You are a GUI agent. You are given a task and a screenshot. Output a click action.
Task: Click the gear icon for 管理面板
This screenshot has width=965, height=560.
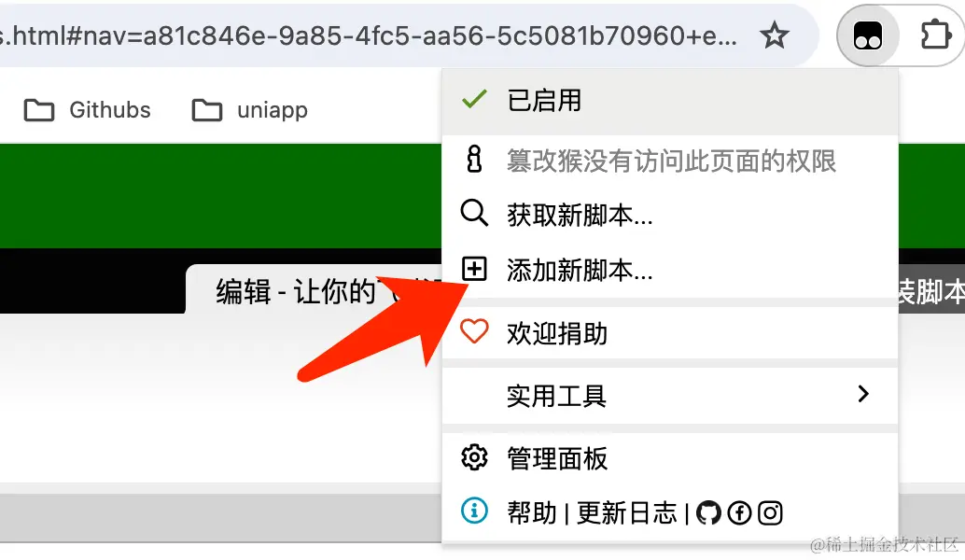474,457
